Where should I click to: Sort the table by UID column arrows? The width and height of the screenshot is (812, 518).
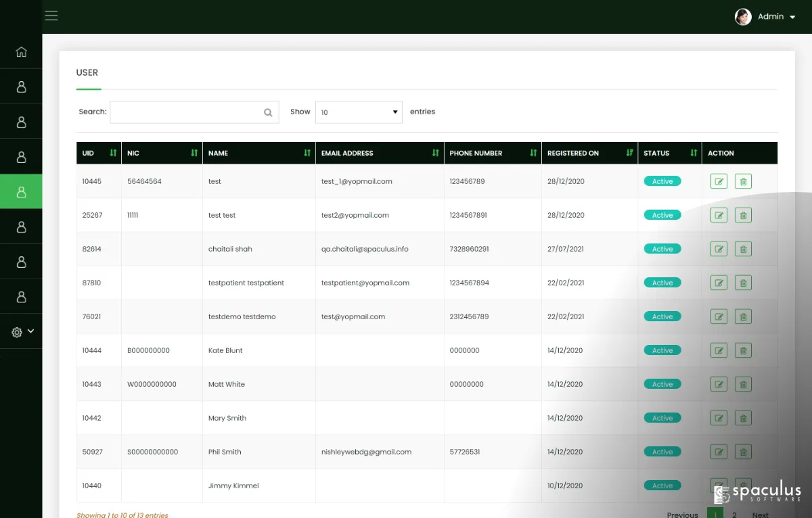(x=113, y=153)
